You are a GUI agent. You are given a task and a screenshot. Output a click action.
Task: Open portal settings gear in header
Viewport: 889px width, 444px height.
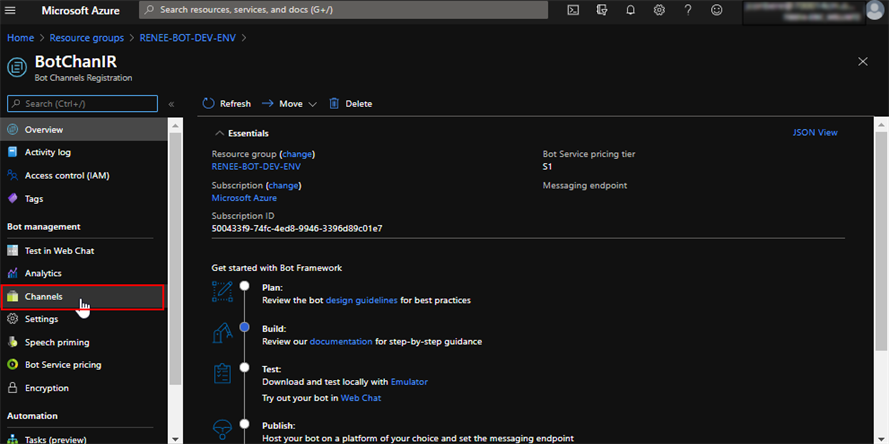(659, 10)
